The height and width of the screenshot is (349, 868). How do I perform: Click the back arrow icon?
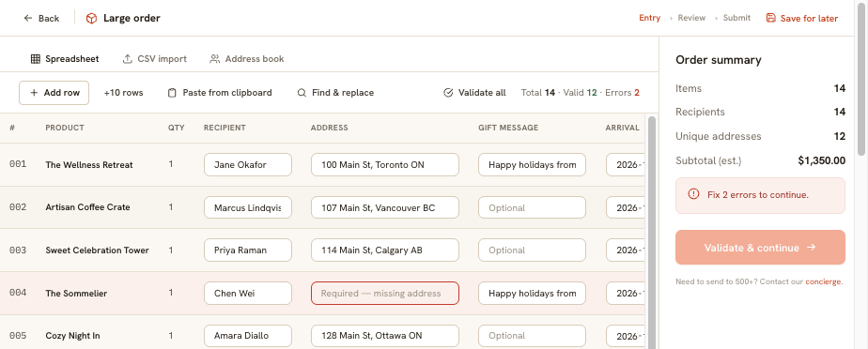[28, 18]
